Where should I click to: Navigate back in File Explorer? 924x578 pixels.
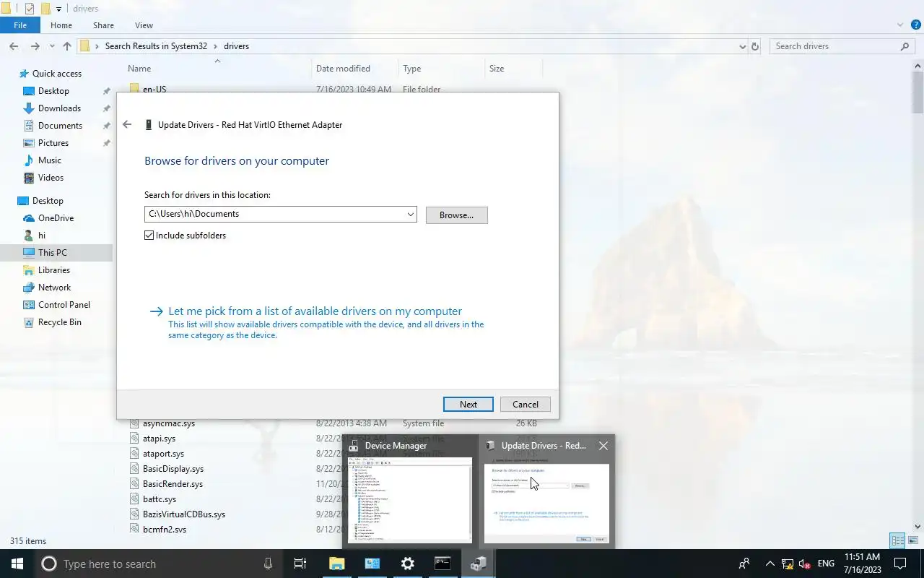(x=14, y=46)
